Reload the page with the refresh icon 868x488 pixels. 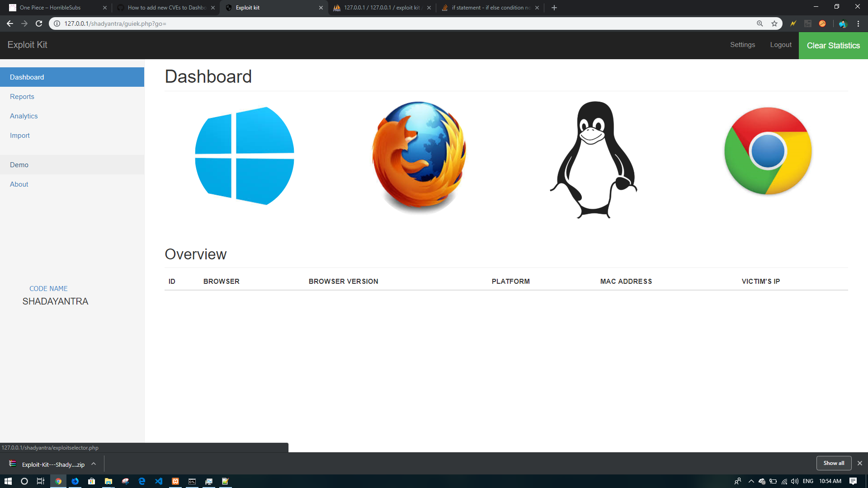[x=39, y=23]
